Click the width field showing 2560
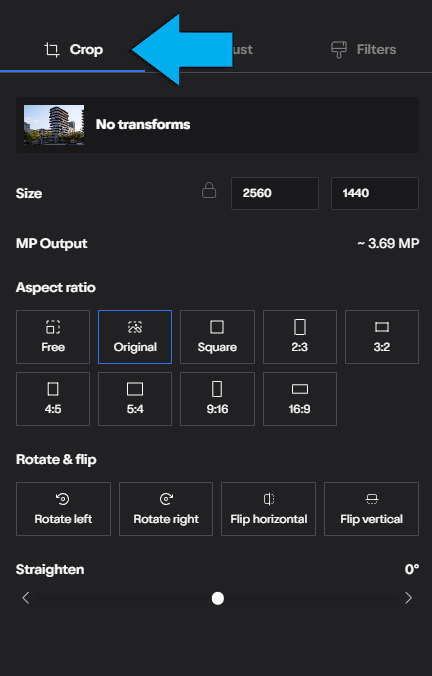 click(275, 193)
